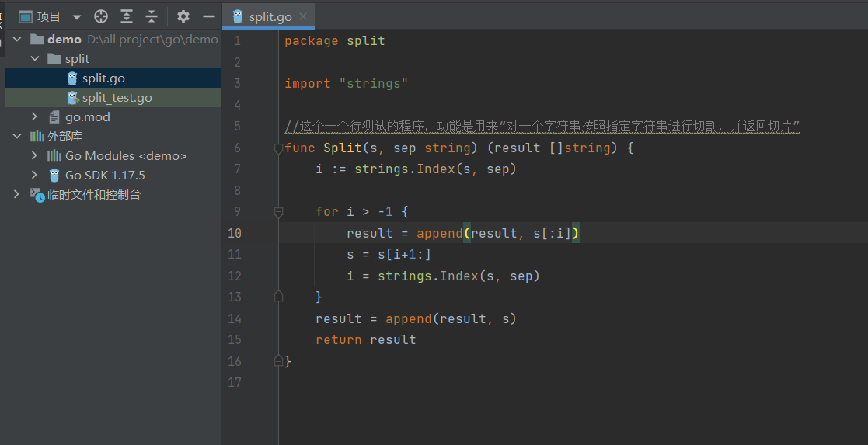
Task: Click the demo folder icon
Action: coord(37,40)
